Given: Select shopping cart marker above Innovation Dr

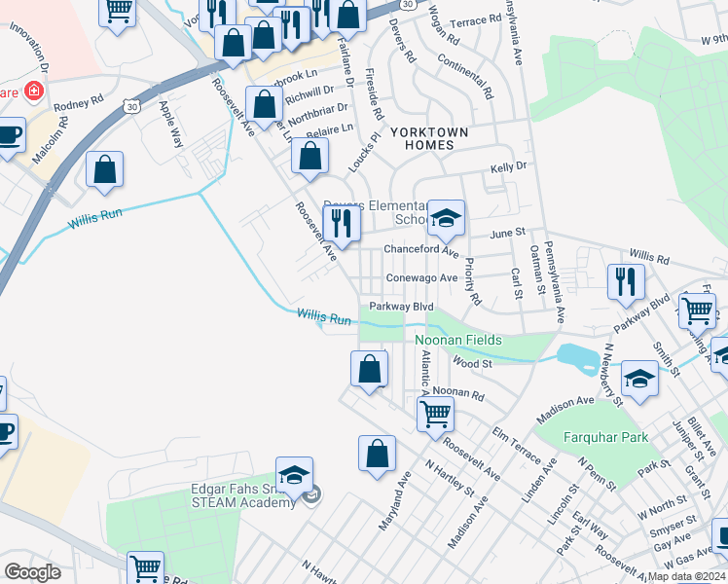Looking at the screenshot, I should (118, 12).
